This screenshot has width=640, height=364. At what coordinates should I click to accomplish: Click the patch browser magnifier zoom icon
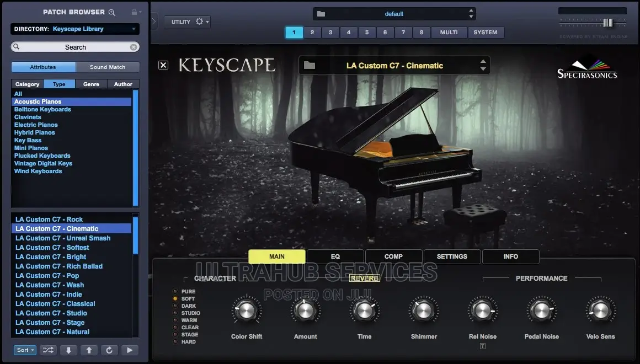pos(112,12)
